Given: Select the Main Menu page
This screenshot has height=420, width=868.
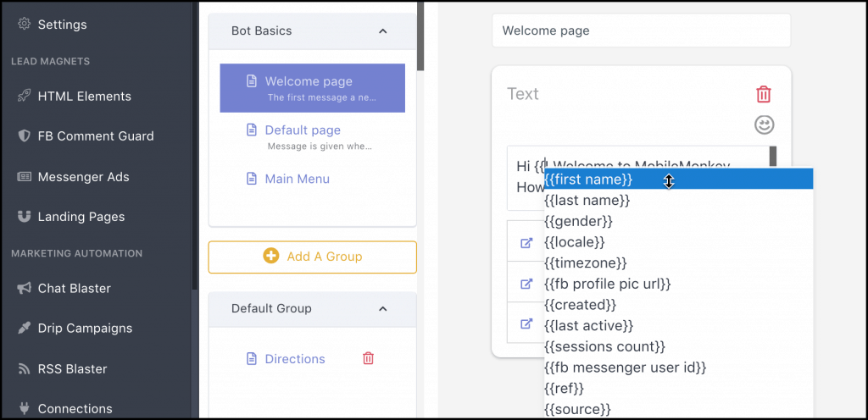Looking at the screenshot, I should tap(297, 179).
